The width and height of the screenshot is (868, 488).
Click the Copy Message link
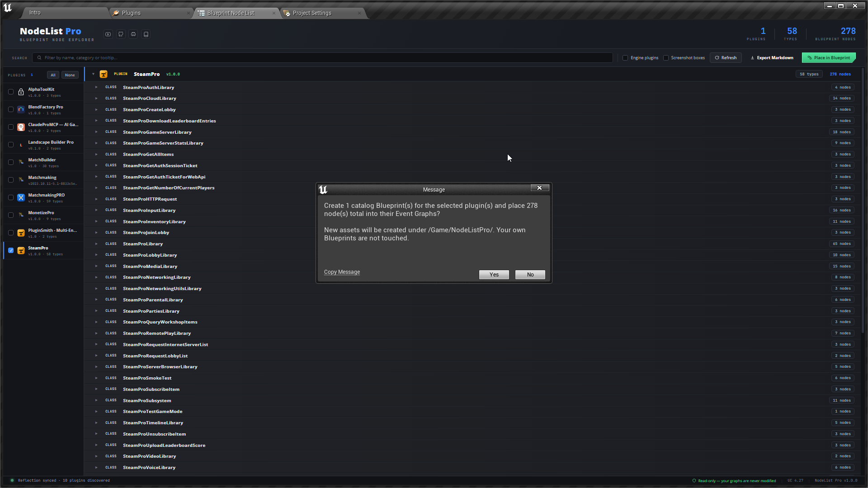(x=342, y=272)
